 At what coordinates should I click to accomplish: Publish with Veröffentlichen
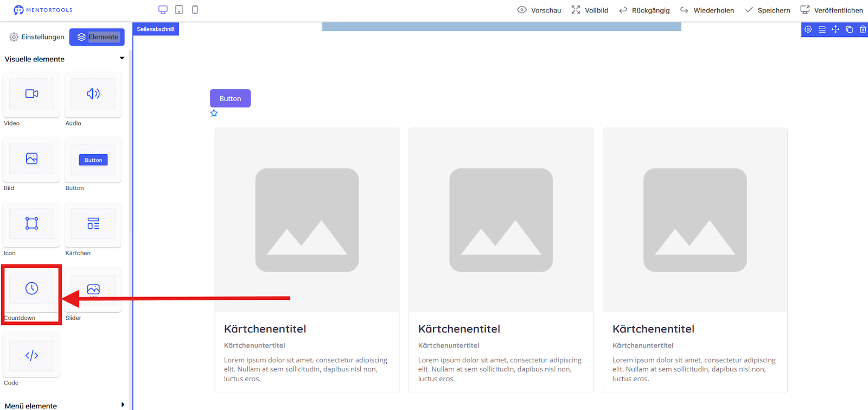(x=832, y=10)
